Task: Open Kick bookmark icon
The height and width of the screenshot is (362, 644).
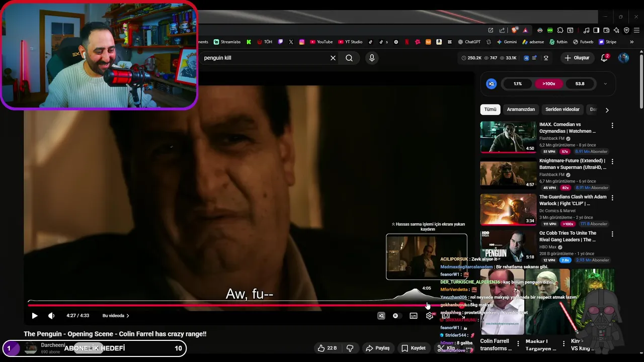Action: click(x=249, y=42)
